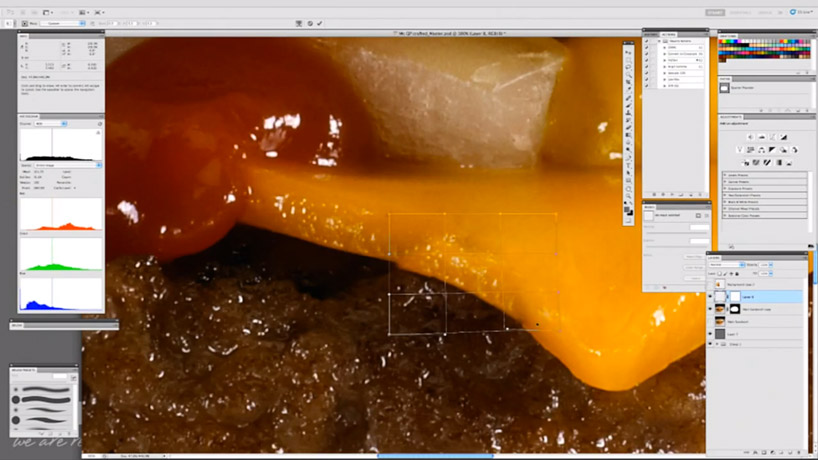Commit the warp transform with the checkmark

coord(320,23)
